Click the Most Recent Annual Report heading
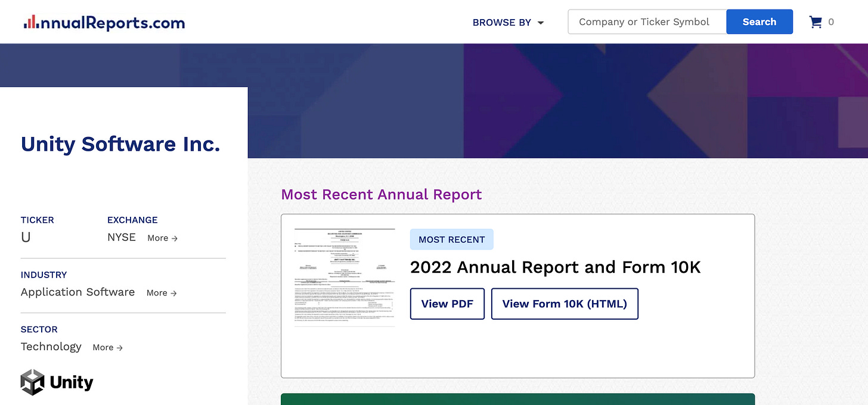Screen dimensions: 868x405 click(x=382, y=194)
